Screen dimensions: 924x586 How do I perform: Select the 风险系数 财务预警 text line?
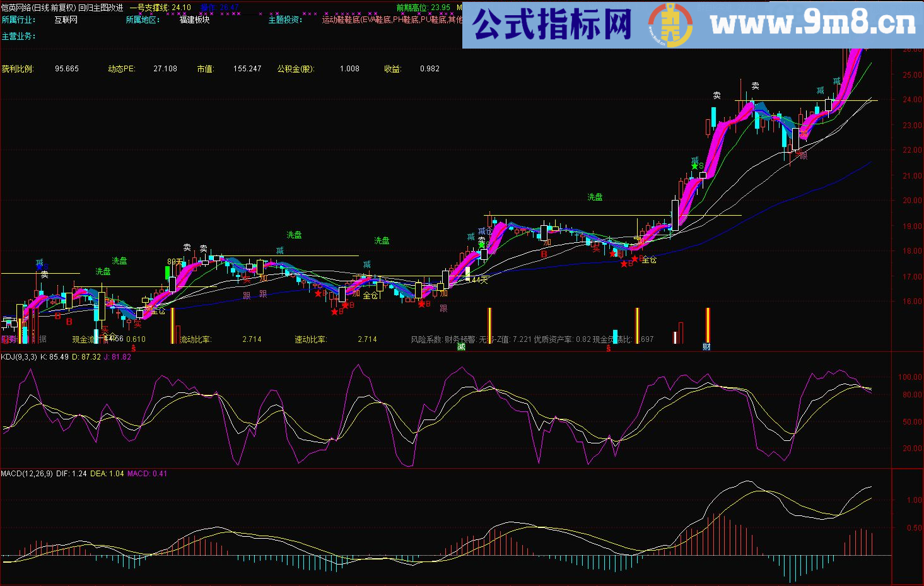532,339
